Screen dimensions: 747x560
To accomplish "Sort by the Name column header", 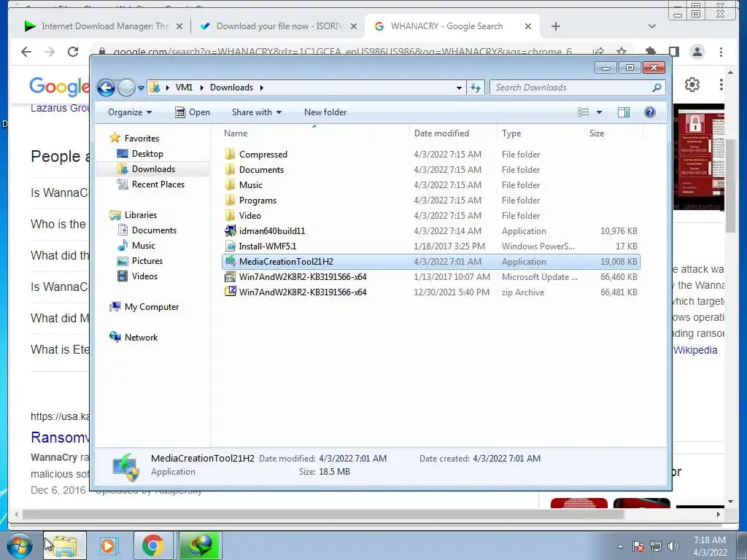I will tap(314, 133).
